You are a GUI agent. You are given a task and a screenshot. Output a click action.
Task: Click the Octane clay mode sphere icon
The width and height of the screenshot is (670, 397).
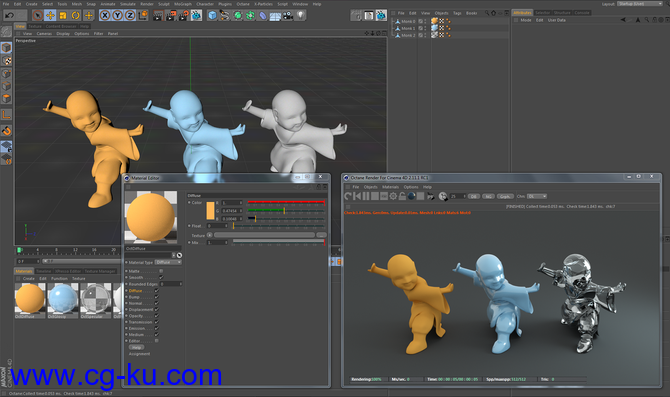[x=411, y=196]
